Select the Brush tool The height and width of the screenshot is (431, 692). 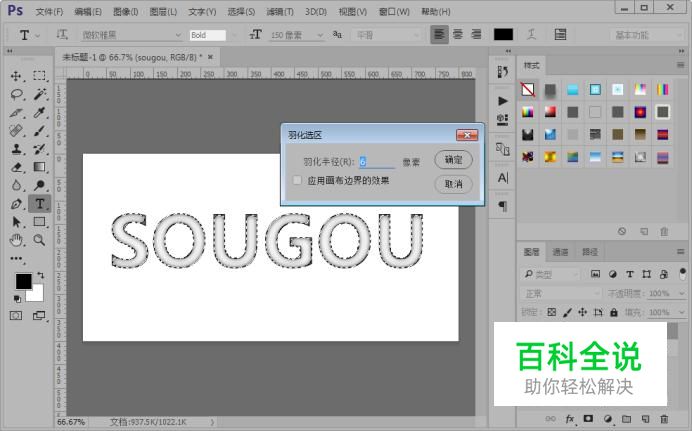[x=39, y=131]
